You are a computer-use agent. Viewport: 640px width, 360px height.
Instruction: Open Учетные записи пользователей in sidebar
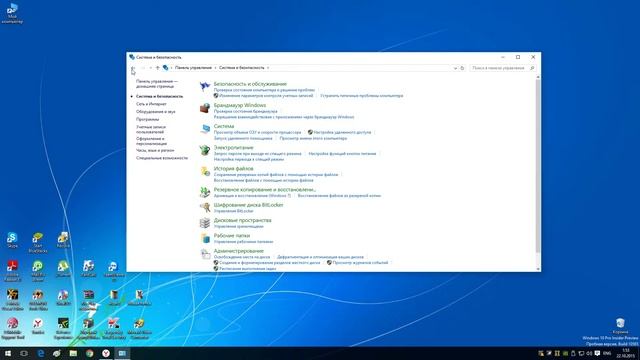pos(151,129)
